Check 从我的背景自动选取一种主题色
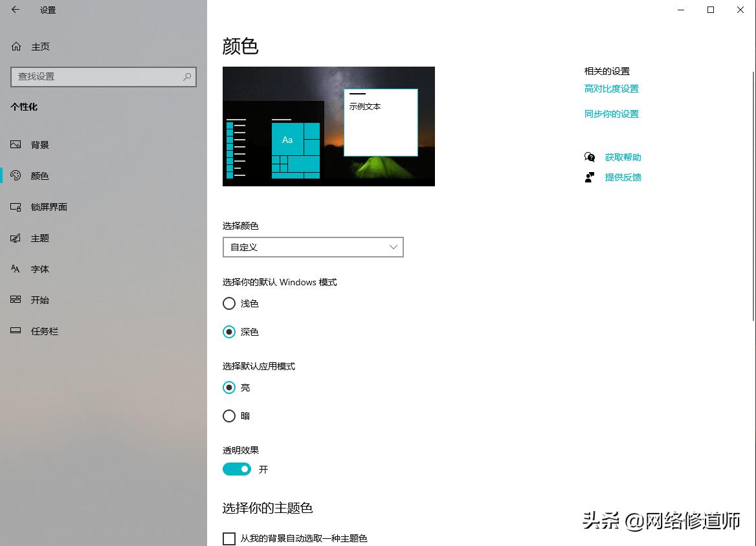 [x=229, y=538]
